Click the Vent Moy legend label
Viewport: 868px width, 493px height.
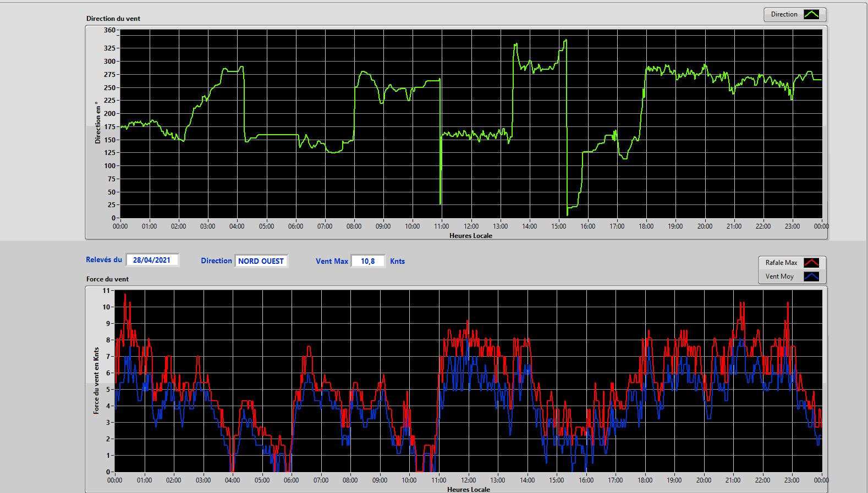click(x=779, y=276)
